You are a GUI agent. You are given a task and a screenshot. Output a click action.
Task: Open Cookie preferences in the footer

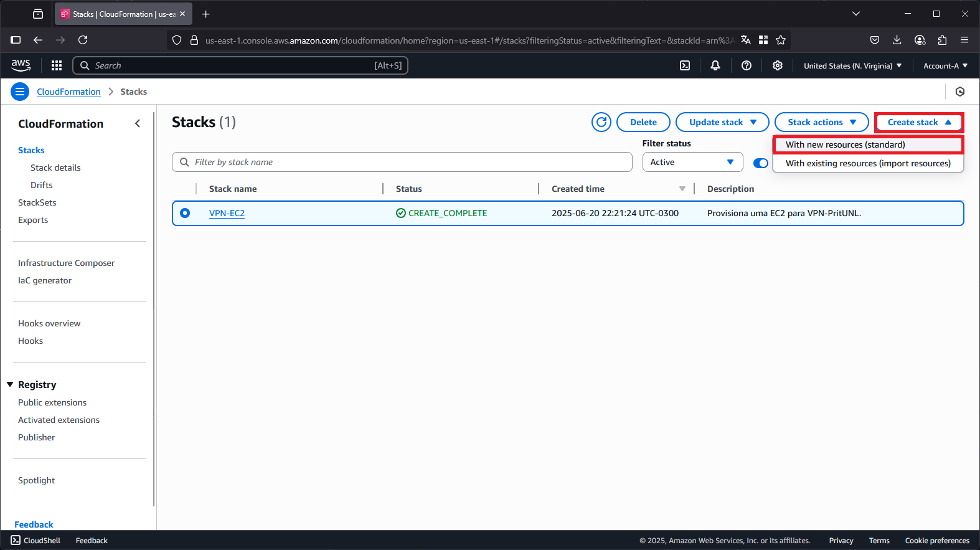point(937,540)
